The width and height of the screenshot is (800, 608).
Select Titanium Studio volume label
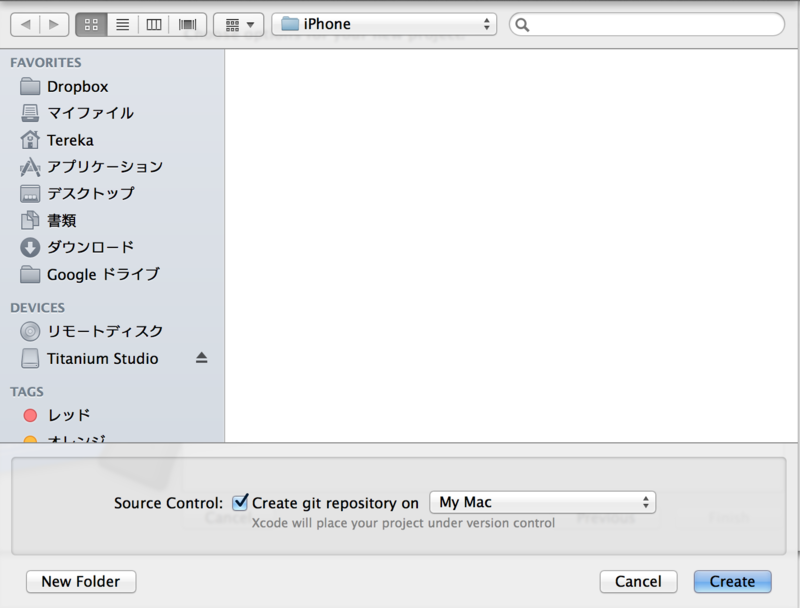(x=103, y=359)
